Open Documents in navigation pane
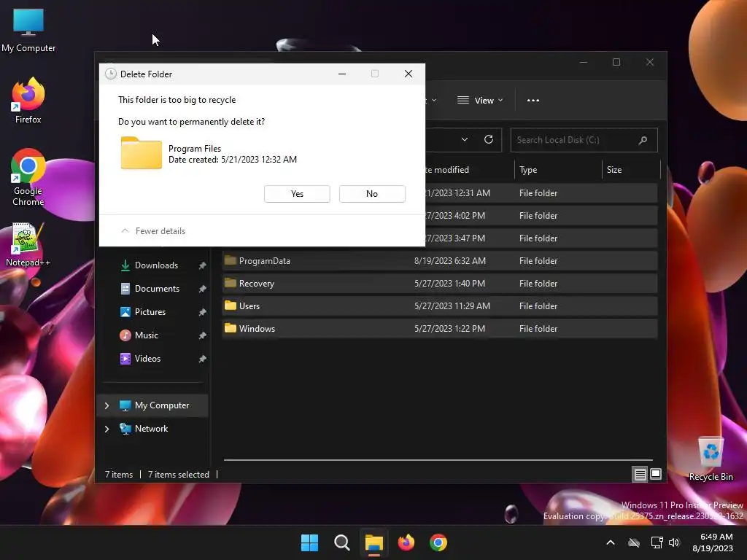 click(x=157, y=289)
